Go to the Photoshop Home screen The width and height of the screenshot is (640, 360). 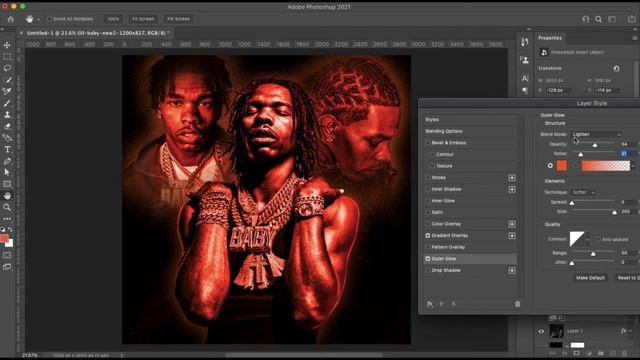pyautogui.click(x=11, y=19)
